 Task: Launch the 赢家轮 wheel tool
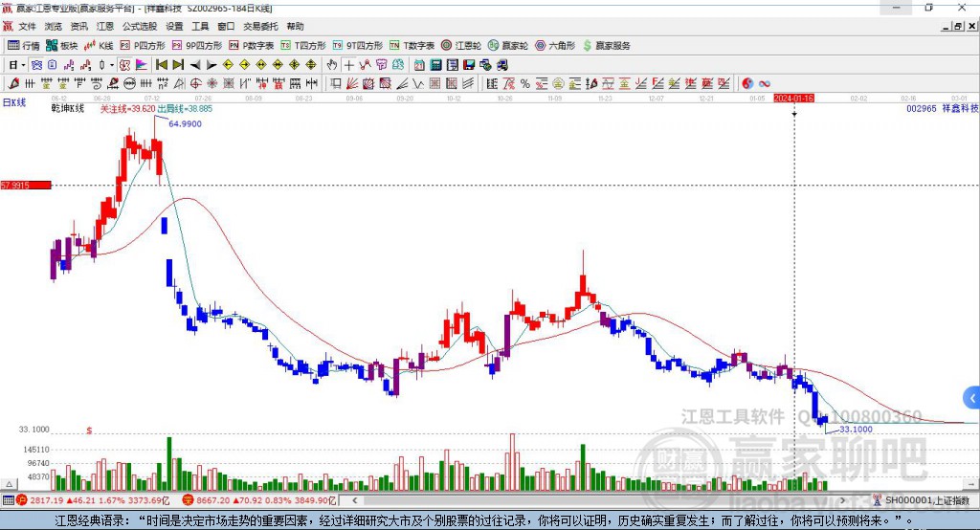[x=508, y=46]
